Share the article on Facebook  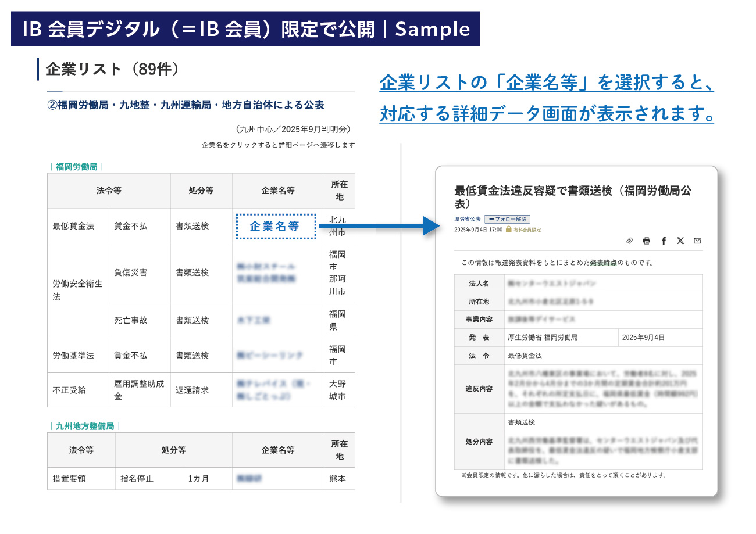(x=664, y=241)
